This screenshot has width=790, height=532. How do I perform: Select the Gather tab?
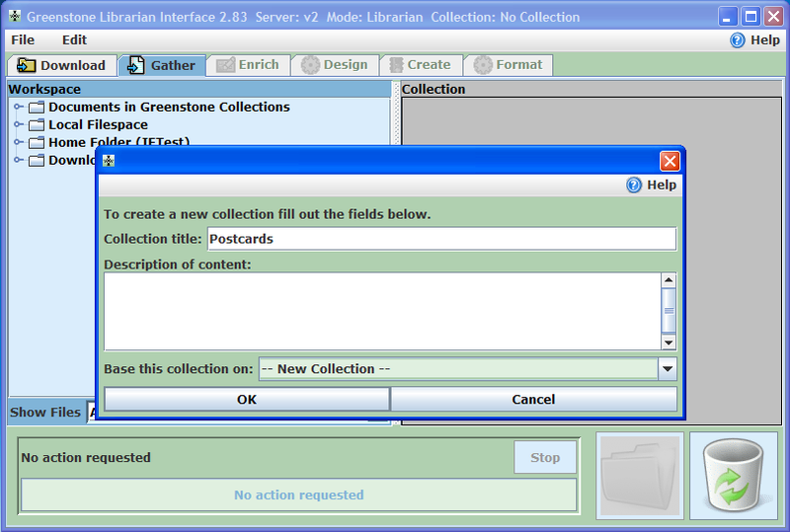click(162, 65)
